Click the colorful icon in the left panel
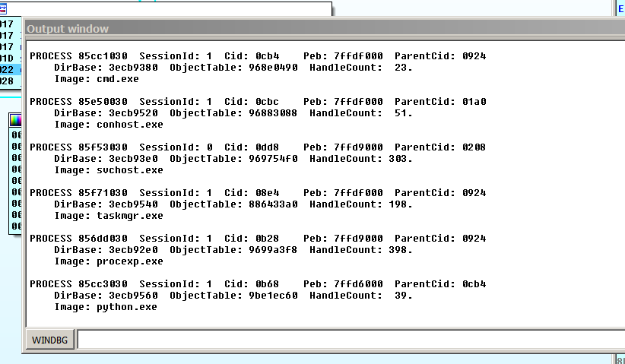This screenshot has width=625, height=364. [x=14, y=121]
